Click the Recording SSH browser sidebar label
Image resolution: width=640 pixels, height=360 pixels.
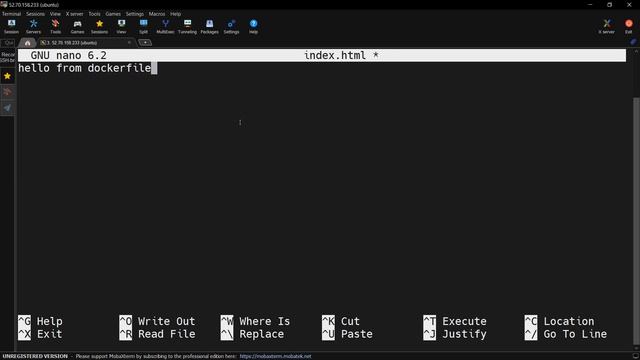point(8,57)
